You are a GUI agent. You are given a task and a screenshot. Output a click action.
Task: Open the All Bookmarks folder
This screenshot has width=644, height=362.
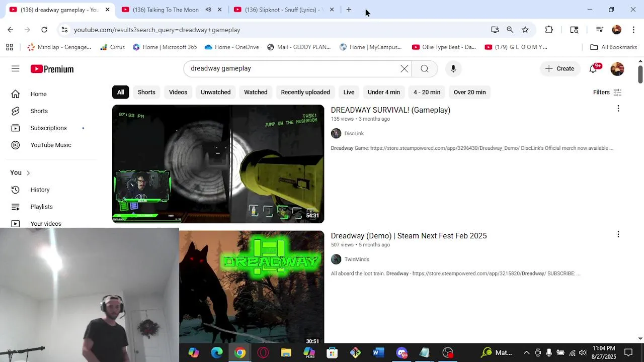click(x=614, y=47)
